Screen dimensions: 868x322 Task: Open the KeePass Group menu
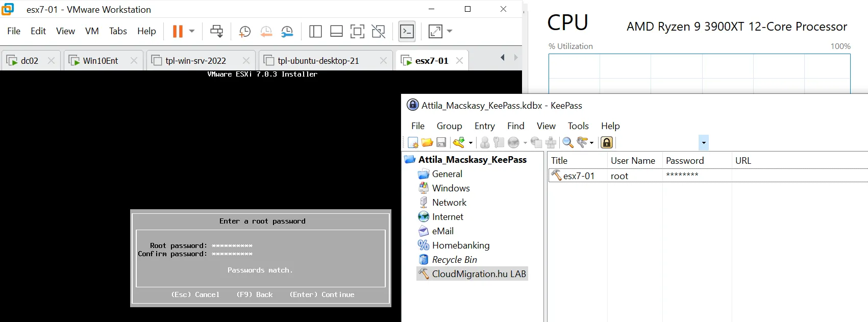tap(449, 126)
